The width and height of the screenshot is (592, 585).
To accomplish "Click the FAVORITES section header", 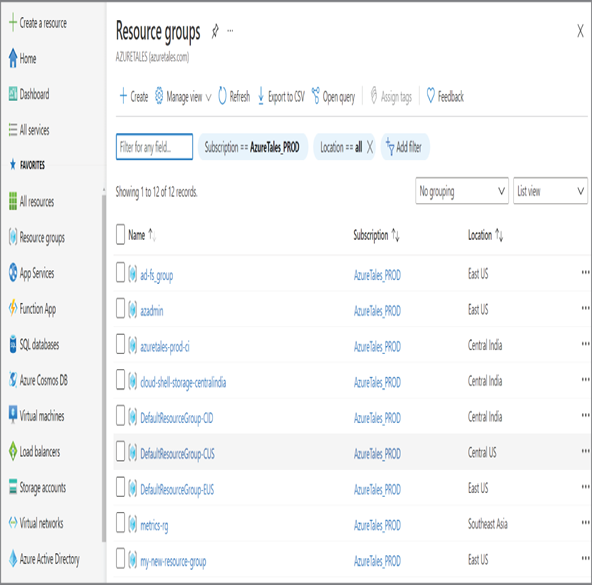I will click(x=32, y=165).
